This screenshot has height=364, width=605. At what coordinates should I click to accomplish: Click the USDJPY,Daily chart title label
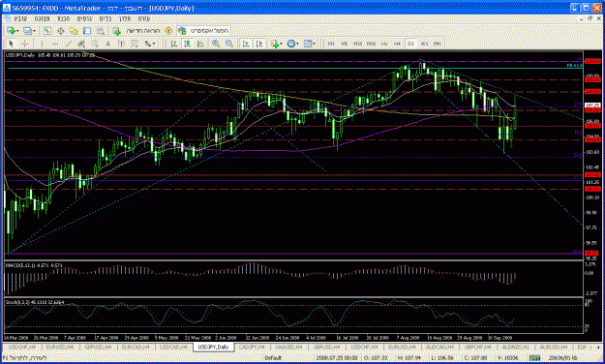20,55
